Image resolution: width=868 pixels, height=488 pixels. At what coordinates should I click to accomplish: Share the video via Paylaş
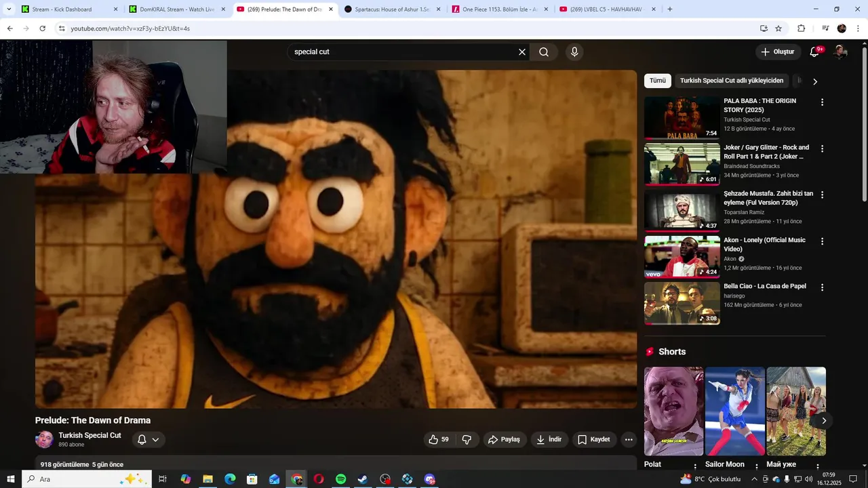tap(504, 439)
